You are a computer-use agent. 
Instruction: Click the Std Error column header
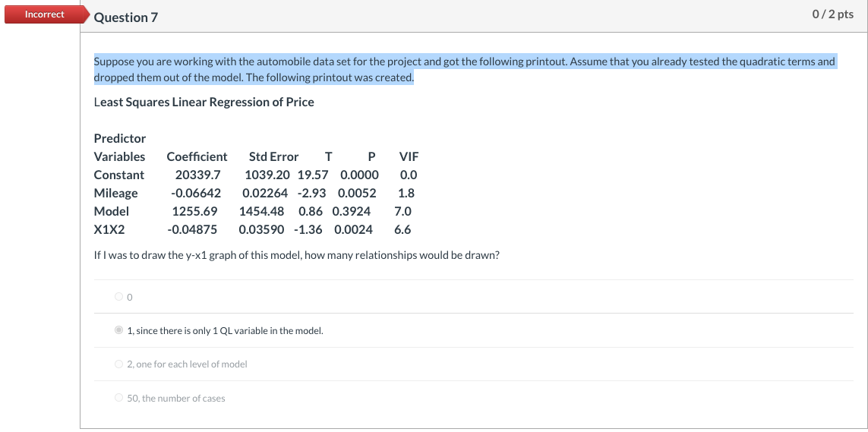click(x=273, y=156)
